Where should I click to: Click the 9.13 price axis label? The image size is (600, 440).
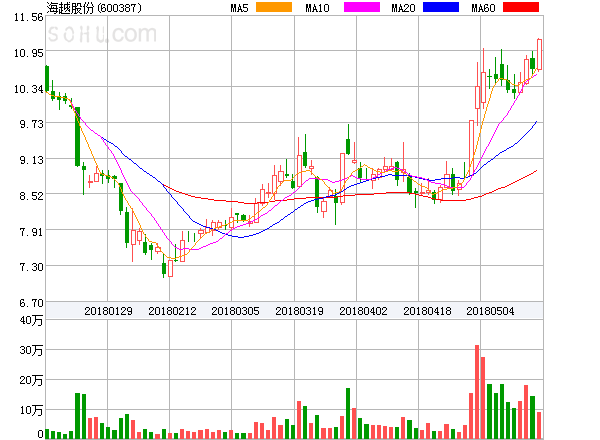[31, 160]
